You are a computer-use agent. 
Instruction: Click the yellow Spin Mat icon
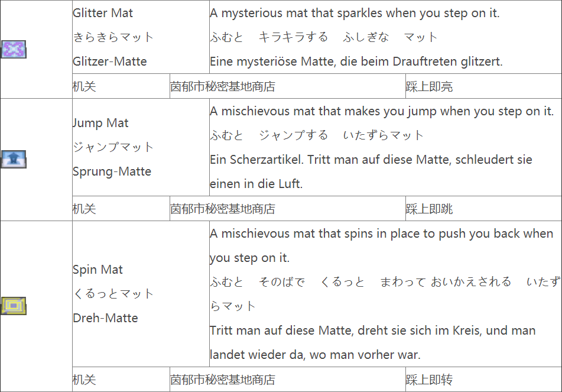[x=14, y=306]
